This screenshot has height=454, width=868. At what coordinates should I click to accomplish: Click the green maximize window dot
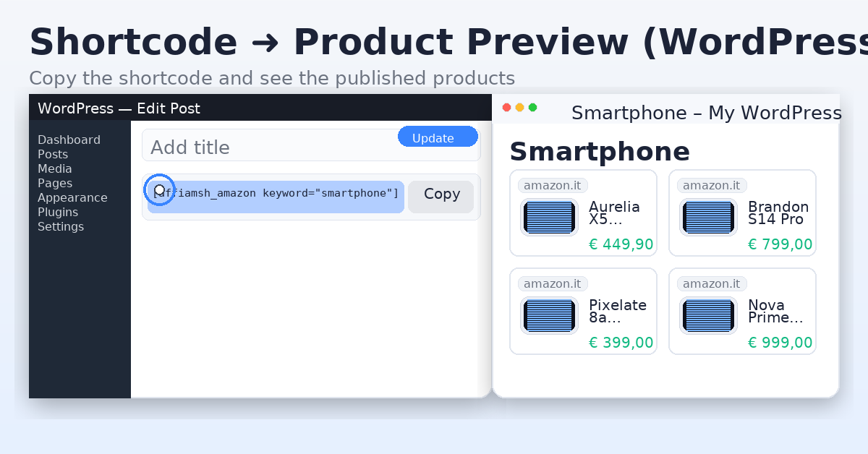click(x=532, y=108)
